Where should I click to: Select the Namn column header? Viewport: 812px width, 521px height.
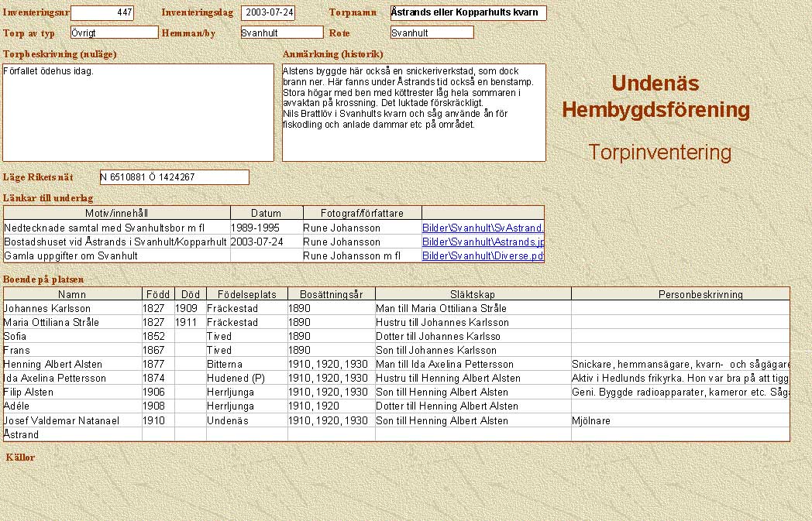(72, 294)
